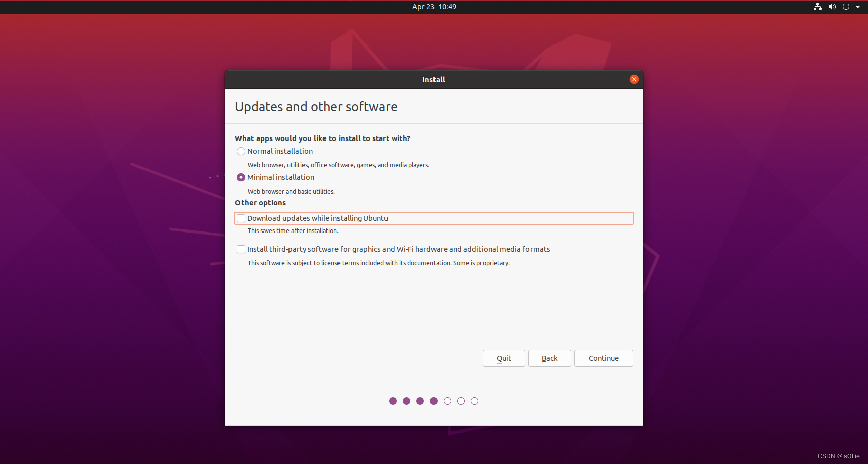Screen dimensions: 868x464
Task: Quit the Ubuntu installer
Action: pos(504,358)
